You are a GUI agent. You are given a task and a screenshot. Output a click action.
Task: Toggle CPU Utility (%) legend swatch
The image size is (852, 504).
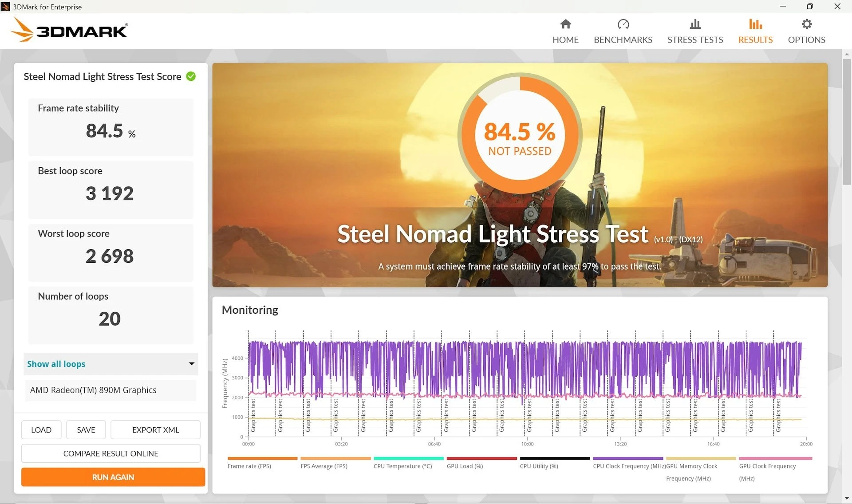pyautogui.click(x=555, y=458)
